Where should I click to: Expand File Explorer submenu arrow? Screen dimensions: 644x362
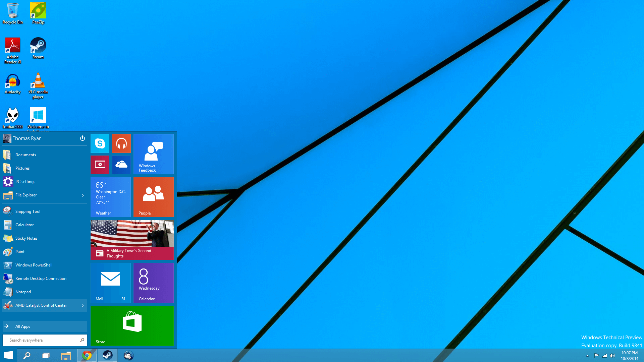pos(83,195)
